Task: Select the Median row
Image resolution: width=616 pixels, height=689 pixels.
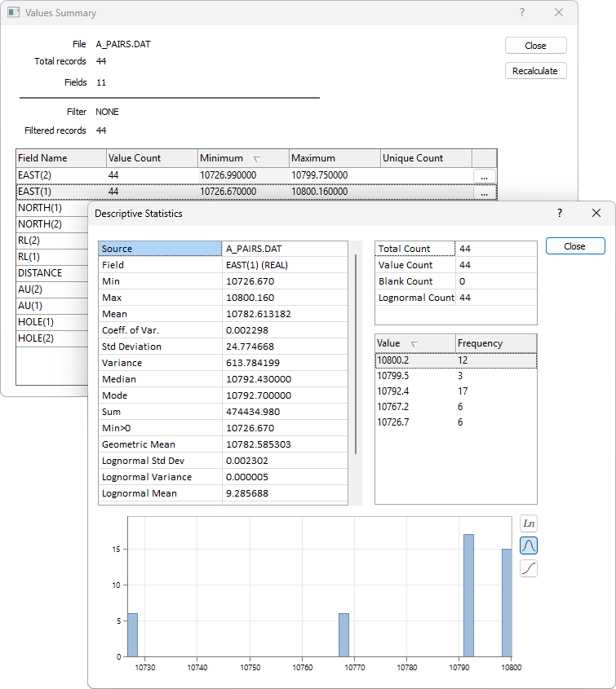Action: click(x=223, y=379)
